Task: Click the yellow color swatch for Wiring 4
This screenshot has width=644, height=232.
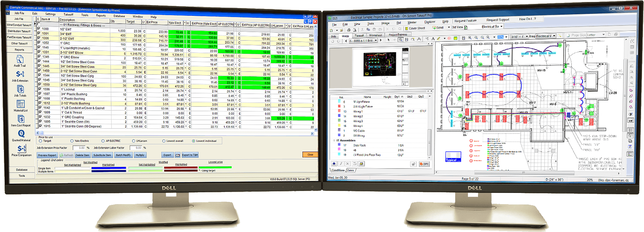Action: coord(339,126)
